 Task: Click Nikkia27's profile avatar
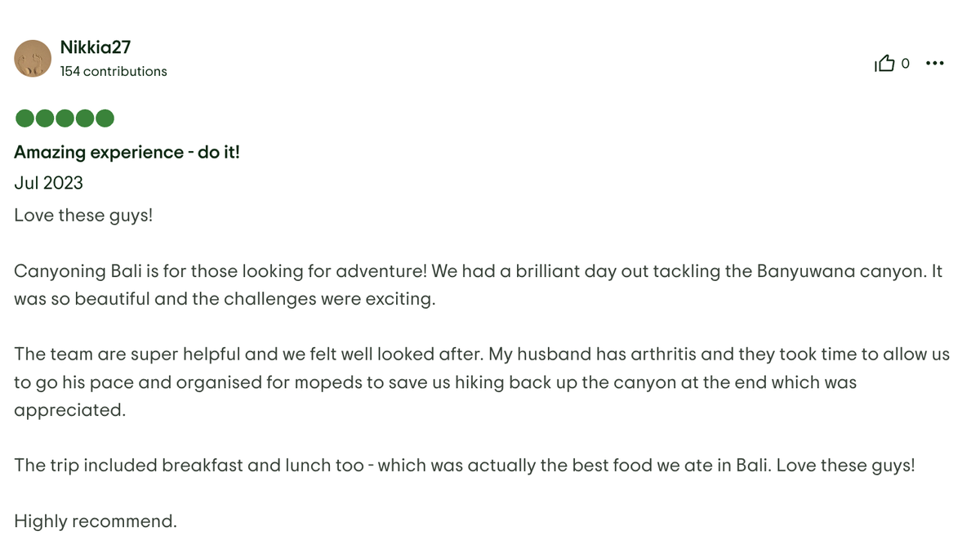(33, 59)
